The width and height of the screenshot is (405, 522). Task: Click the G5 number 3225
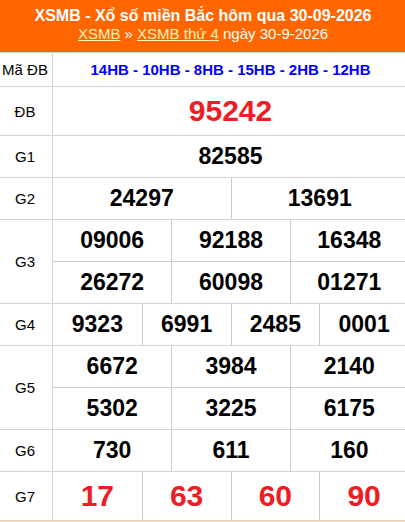point(231,408)
